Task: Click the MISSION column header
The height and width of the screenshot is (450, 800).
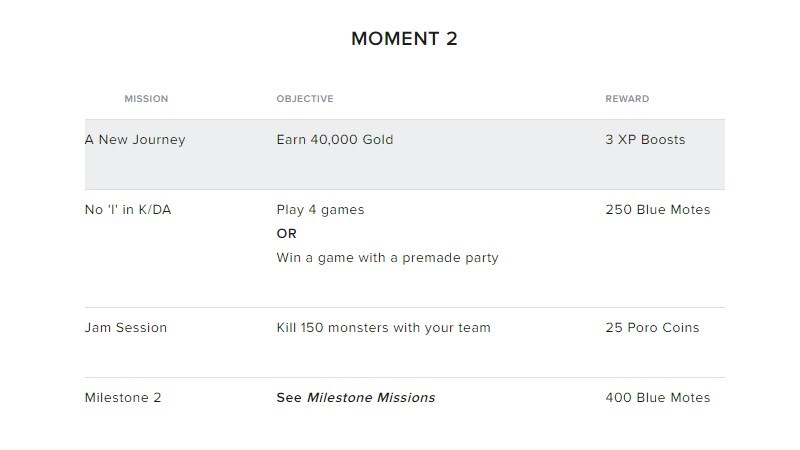Action: (146, 99)
